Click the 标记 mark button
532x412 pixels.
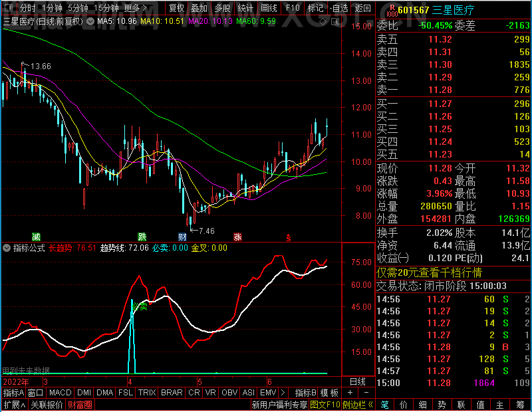click(315, 8)
